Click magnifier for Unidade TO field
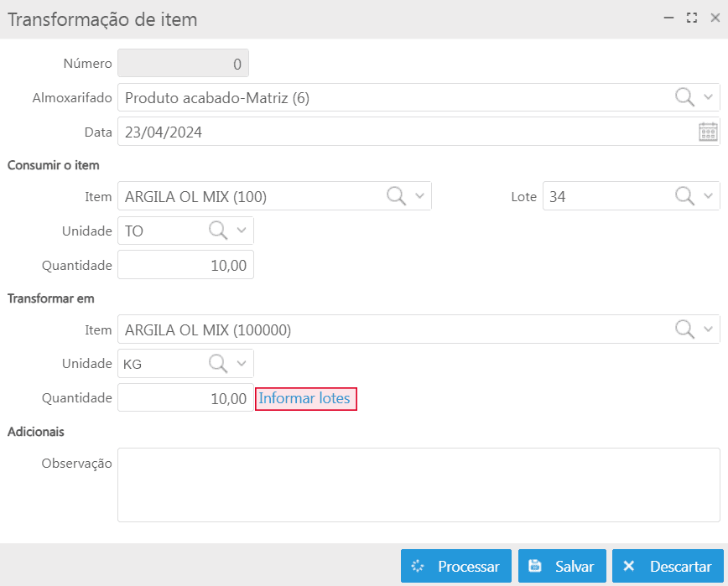This screenshot has width=728, height=586. tap(218, 231)
